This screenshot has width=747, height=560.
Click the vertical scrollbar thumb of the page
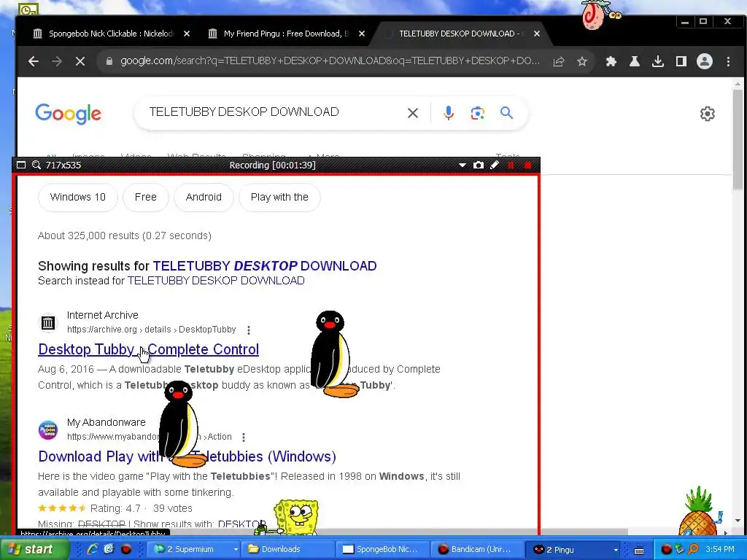pos(738,138)
